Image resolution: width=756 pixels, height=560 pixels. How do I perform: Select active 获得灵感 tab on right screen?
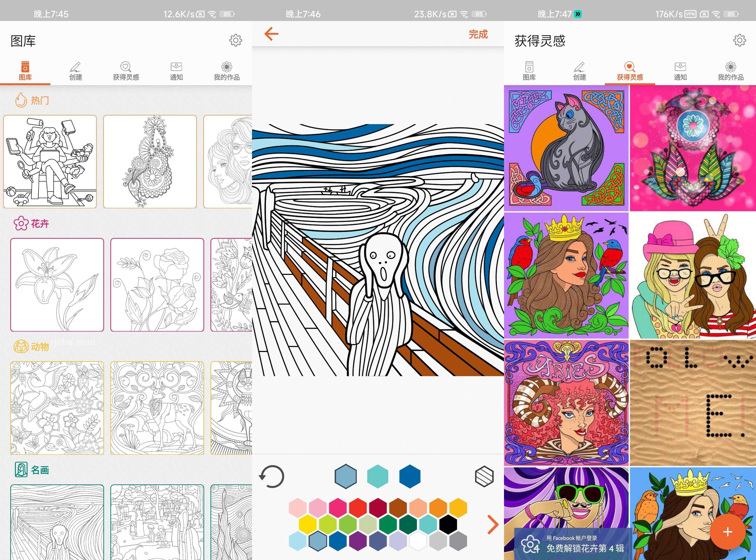point(630,71)
